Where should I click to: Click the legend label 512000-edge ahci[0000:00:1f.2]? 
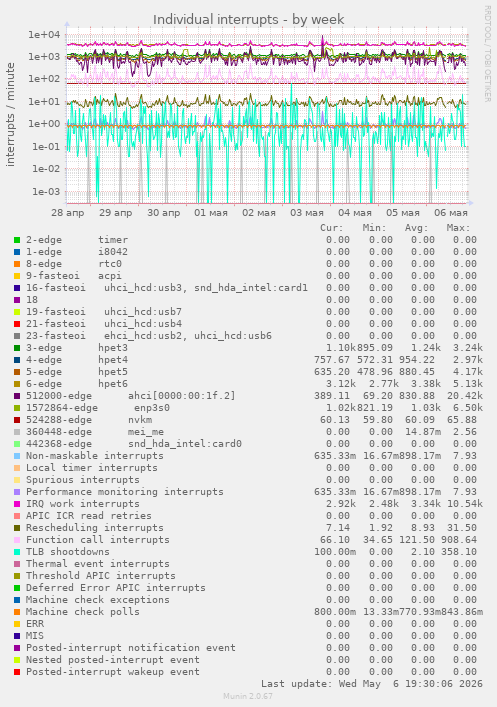click(130, 396)
